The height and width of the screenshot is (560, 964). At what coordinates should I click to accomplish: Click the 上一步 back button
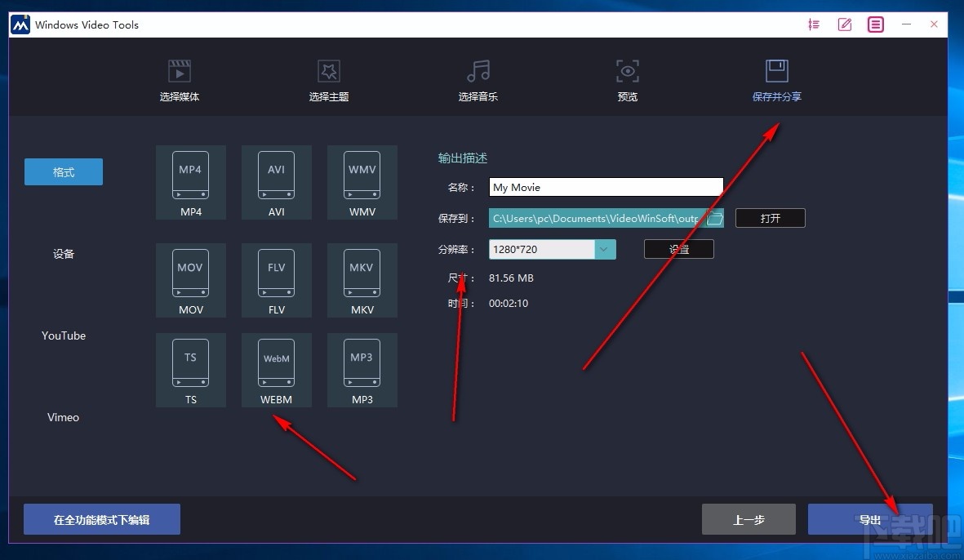coord(748,519)
